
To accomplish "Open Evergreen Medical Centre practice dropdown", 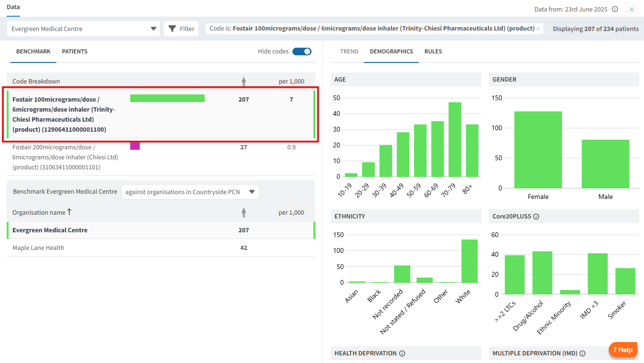I will click(83, 29).
